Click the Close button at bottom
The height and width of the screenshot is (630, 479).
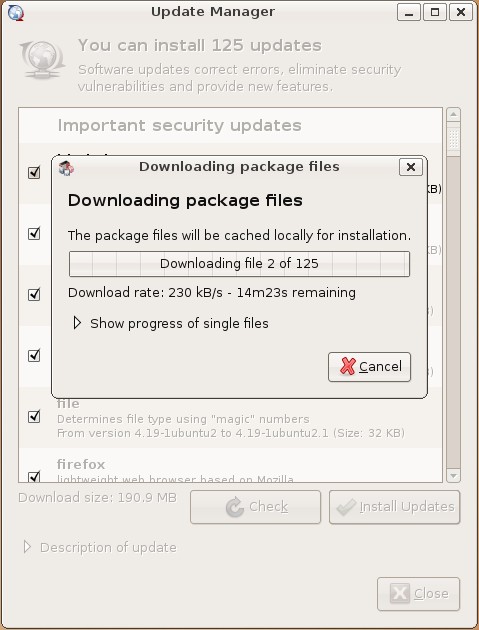(x=418, y=594)
